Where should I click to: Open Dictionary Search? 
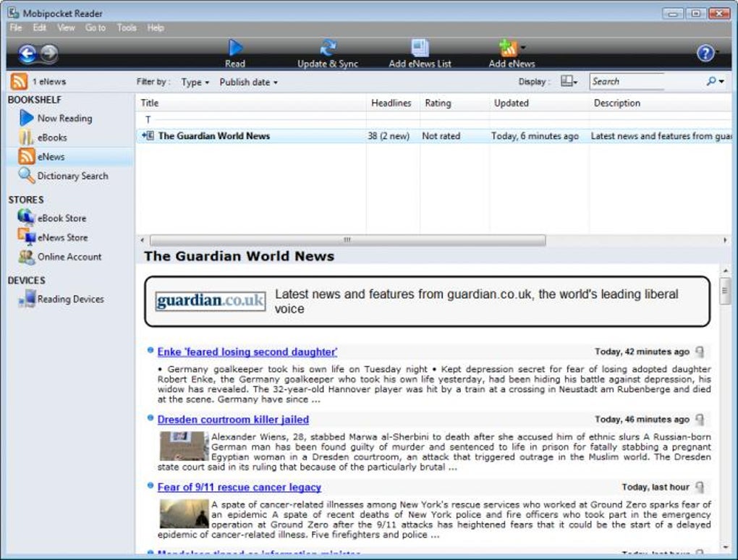tap(72, 176)
